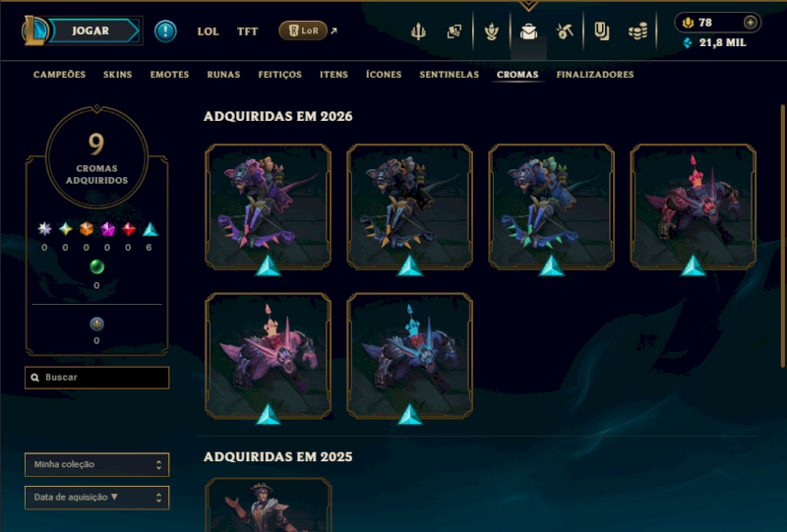The image size is (787, 532).
Task: Click the add RP plus icon
Action: tap(750, 22)
